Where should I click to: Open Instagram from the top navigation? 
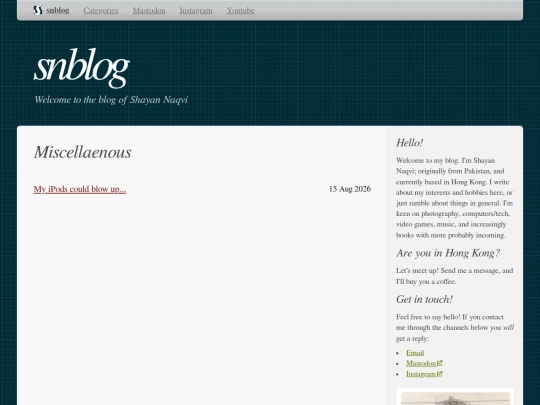pyautogui.click(x=196, y=10)
